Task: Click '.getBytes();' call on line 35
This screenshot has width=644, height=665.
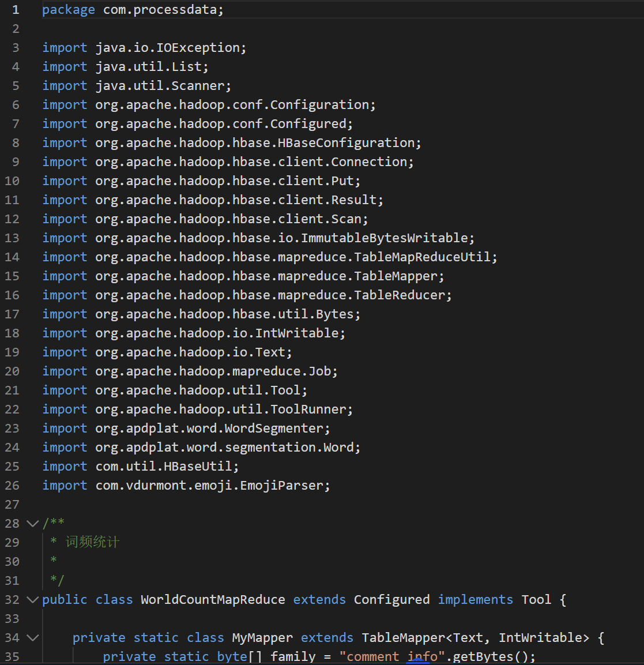Action: tap(491, 656)
